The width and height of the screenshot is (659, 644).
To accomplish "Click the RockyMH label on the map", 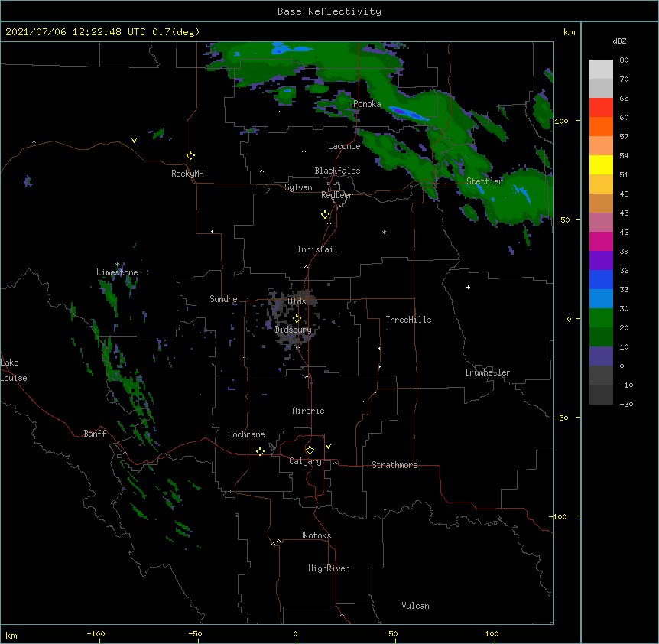I will click(x=187, y=174).
